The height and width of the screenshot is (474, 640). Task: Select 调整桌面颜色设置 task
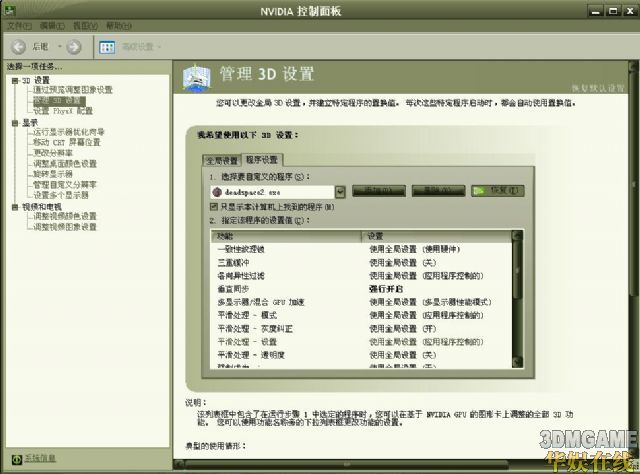point(65,163)
